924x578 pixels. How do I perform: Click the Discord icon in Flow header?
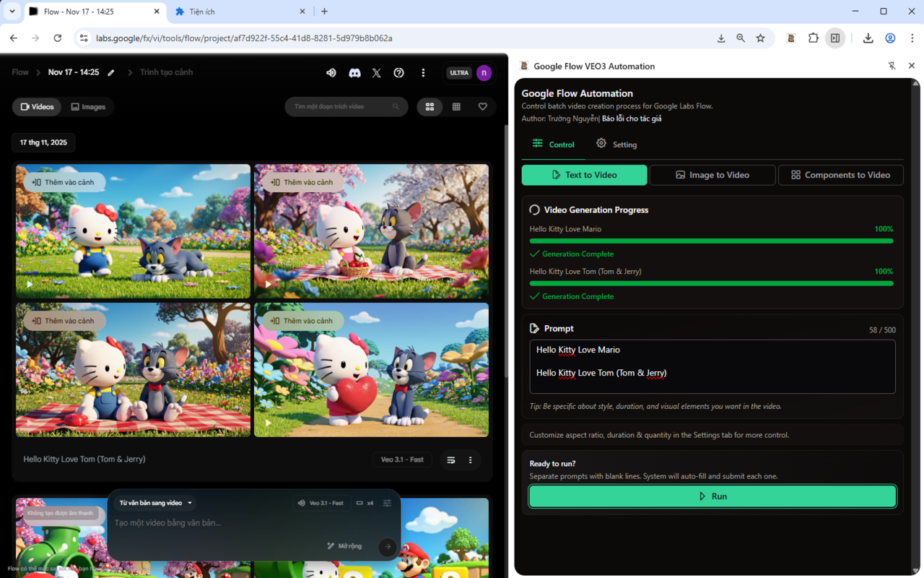tap(354, 73)
